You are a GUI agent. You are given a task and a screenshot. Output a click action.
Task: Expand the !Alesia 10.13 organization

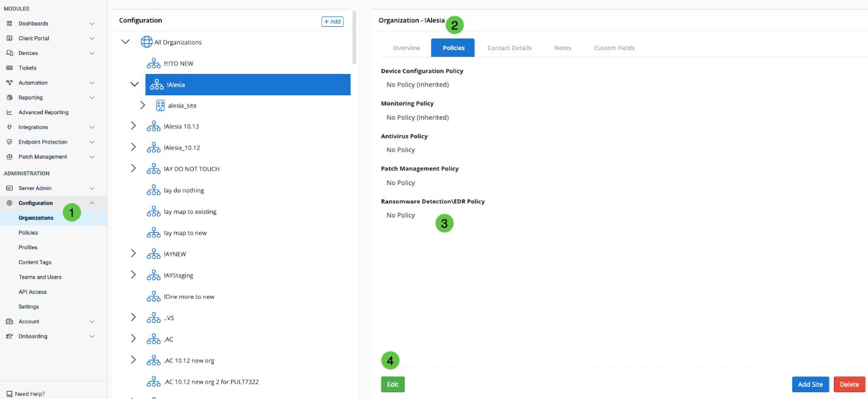click(134, 126)
